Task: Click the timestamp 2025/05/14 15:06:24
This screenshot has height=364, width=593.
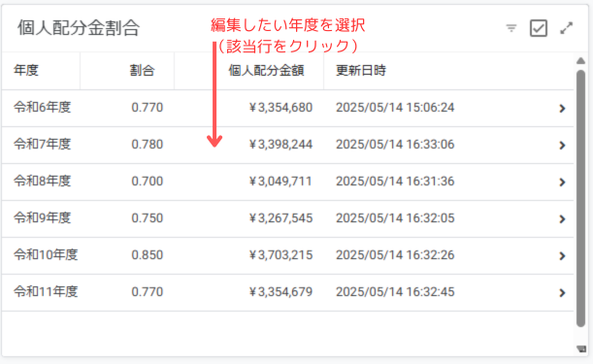Action: click(x=395, y=108)
